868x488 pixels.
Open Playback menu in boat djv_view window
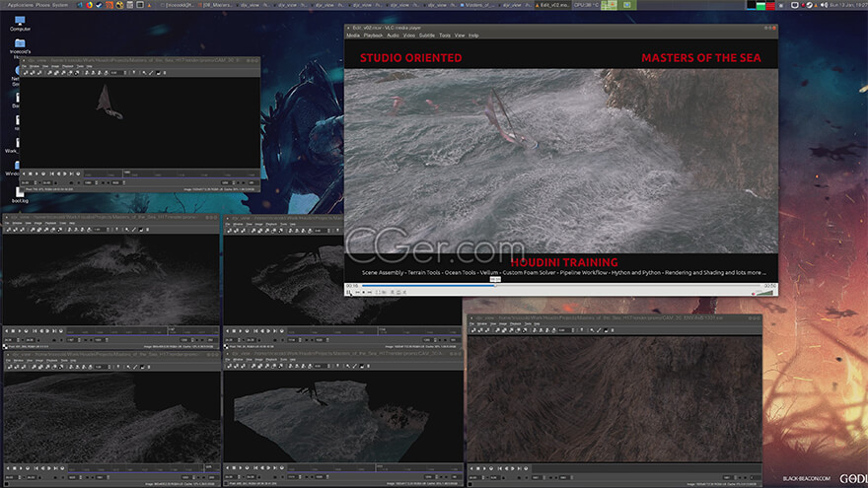click(x=68, y=66)
